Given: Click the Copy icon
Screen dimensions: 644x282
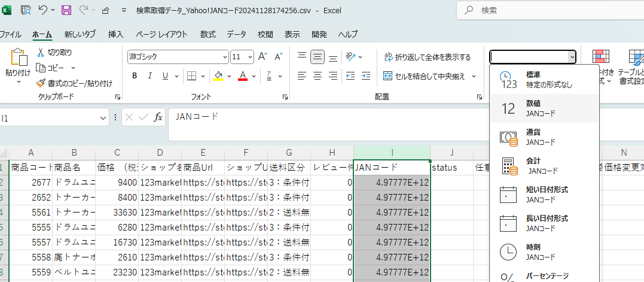Looking at the screenshot, I should tap(40, 68).
